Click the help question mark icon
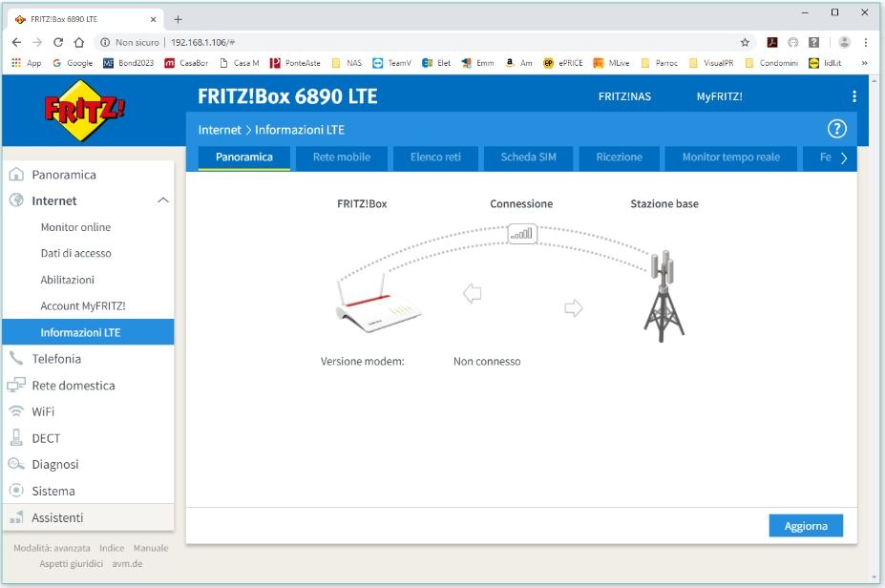Screen dimensions: 885x588 (836, 129)
